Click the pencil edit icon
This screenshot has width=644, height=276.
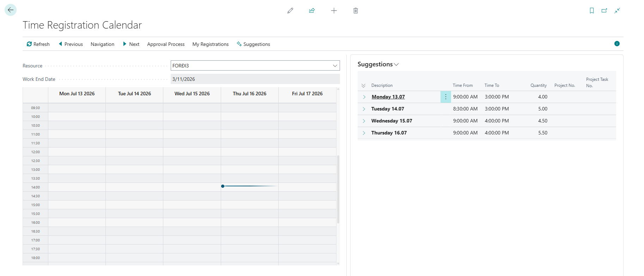pyautogui.click(x=290, y=11)
